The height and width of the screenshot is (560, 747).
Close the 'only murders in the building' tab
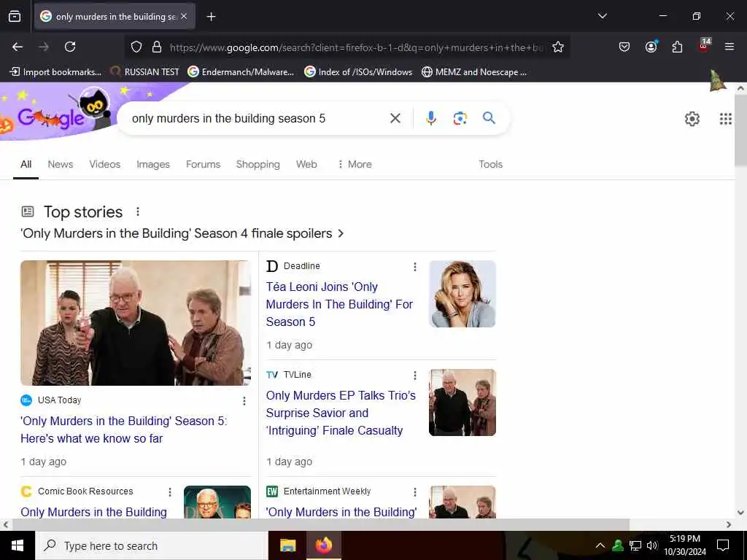(x=184, y=16)
